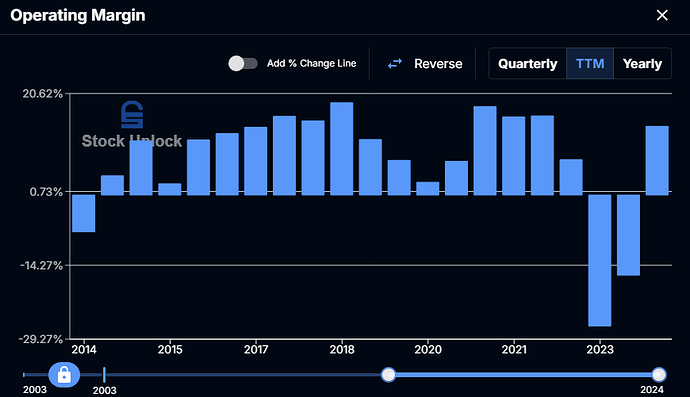Toggle the Add % Change Line switch
This screenshot has width=690, height=397.
coord(243,63)
